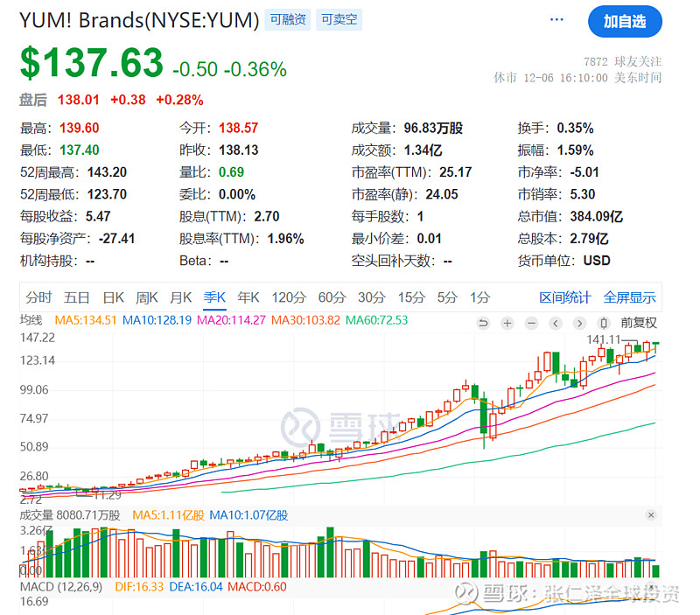Viewport: 700px width, 615px height.
Task: Zoom in the K-line chart with plus icon
Action: [507, 323]
